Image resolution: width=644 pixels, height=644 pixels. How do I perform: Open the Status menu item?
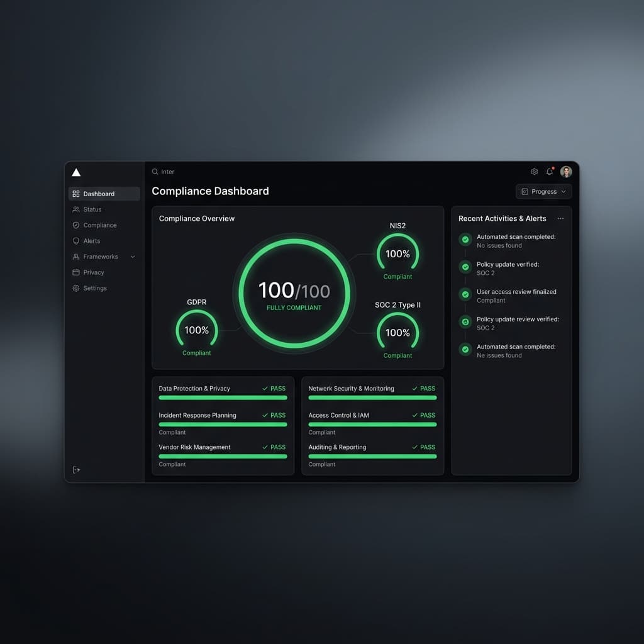pyautogui.click(x=104, y=209)
